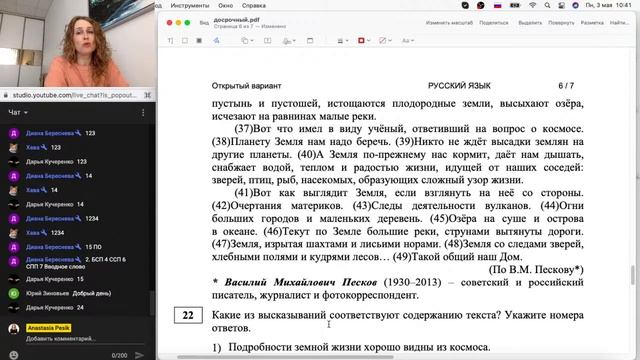Click the webcam video thumbnail
The image size is (640, 360).
pos(78,43)
